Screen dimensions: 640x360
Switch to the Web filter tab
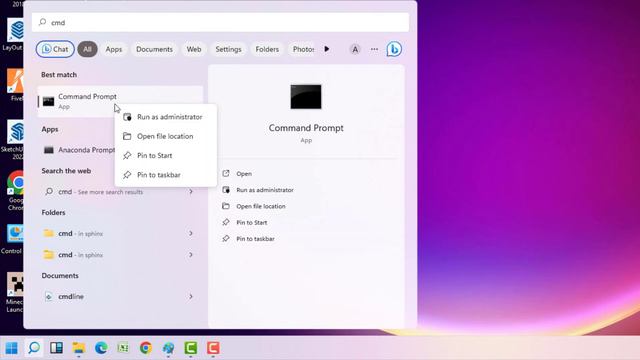pos(194,49)
